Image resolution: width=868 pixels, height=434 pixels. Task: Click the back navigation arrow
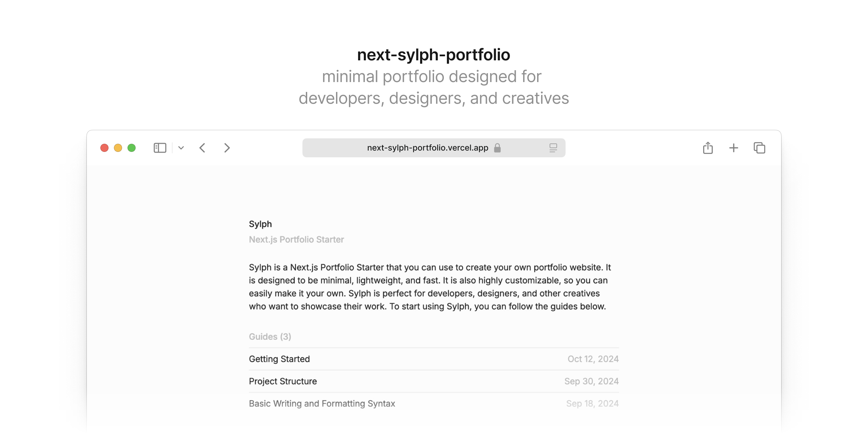pos(202,148)
